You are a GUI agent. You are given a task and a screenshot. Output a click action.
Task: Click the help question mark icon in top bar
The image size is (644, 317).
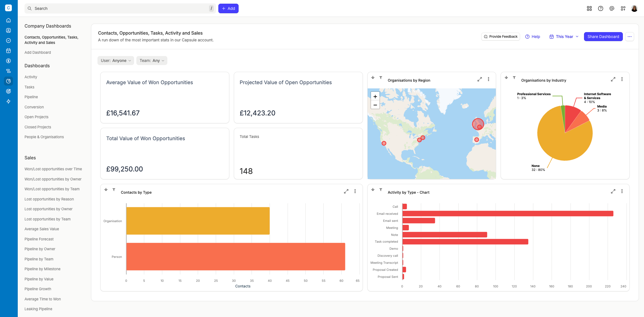[x=601, y=8]
